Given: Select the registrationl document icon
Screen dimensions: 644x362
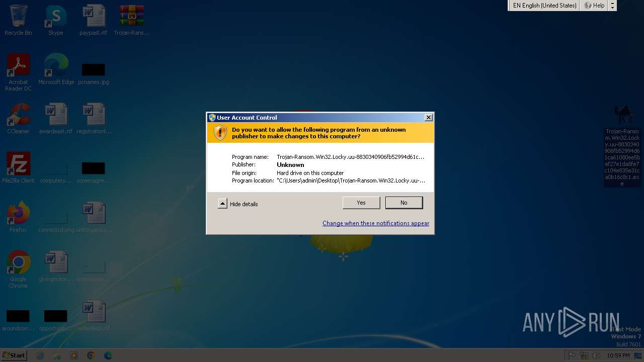Looking at the screenshot, I should [94, 119].
